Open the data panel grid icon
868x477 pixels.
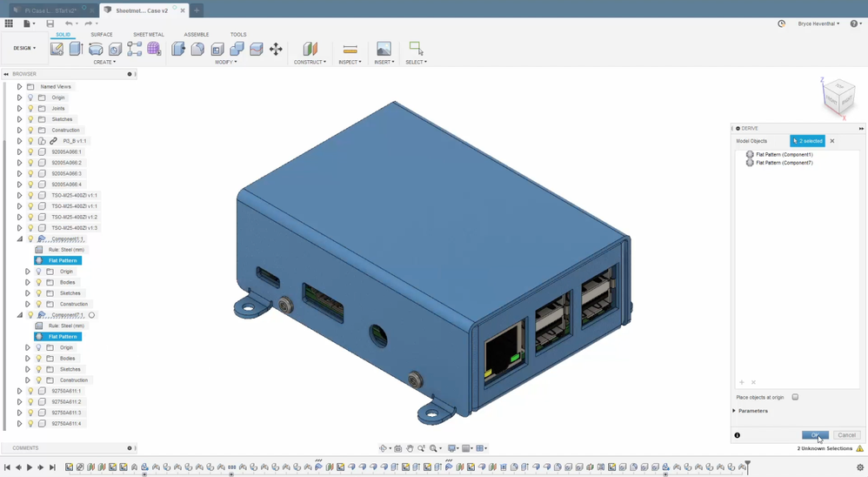click(x=9, y=24)
